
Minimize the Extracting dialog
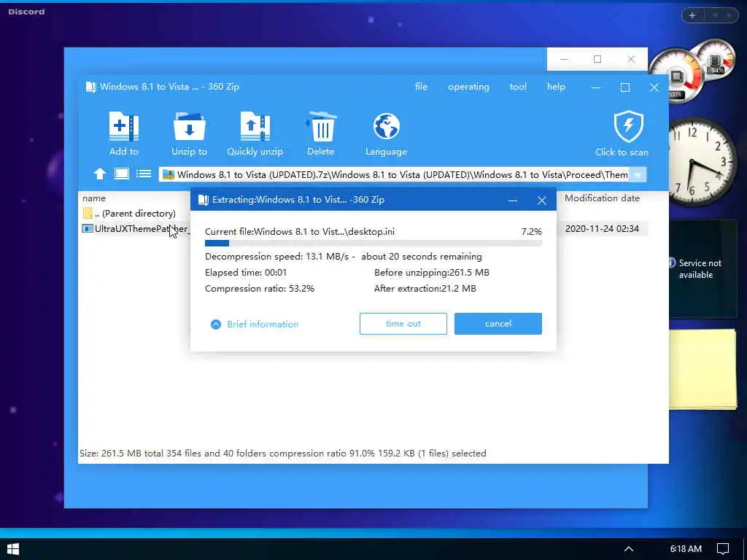[x=513, y=201]
